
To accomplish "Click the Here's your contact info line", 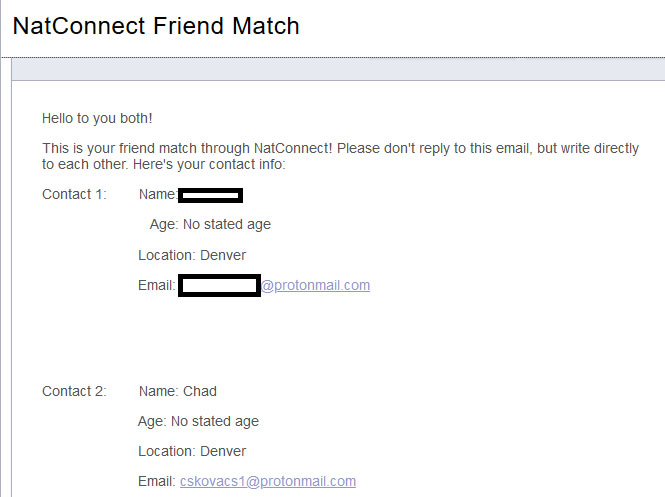I will (x=210, y=165).
